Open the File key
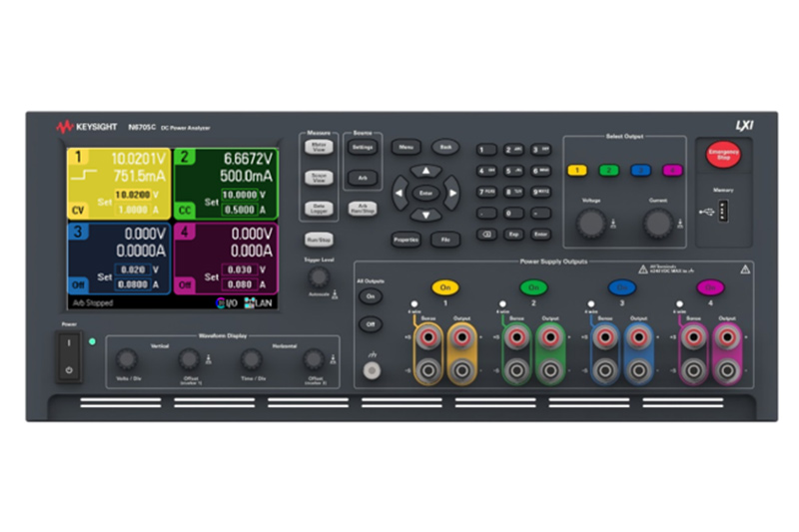799x532 pixels. click(x=445, y=240)
